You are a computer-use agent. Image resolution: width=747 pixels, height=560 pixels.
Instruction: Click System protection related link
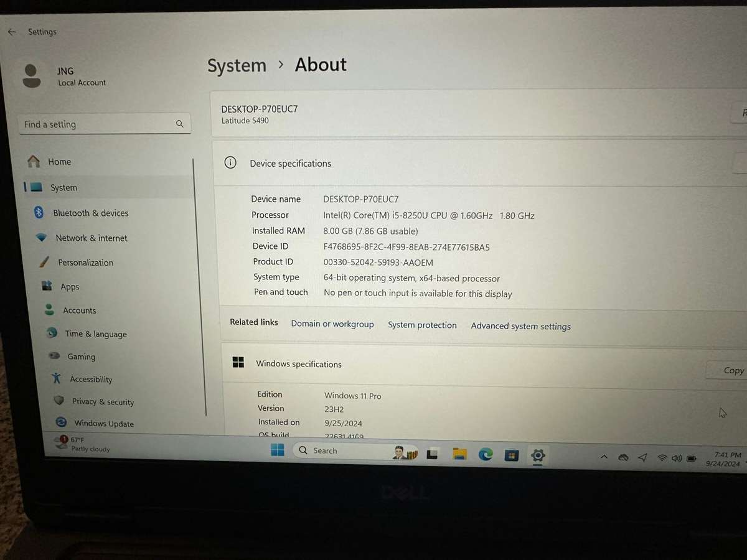click(422, 325)
